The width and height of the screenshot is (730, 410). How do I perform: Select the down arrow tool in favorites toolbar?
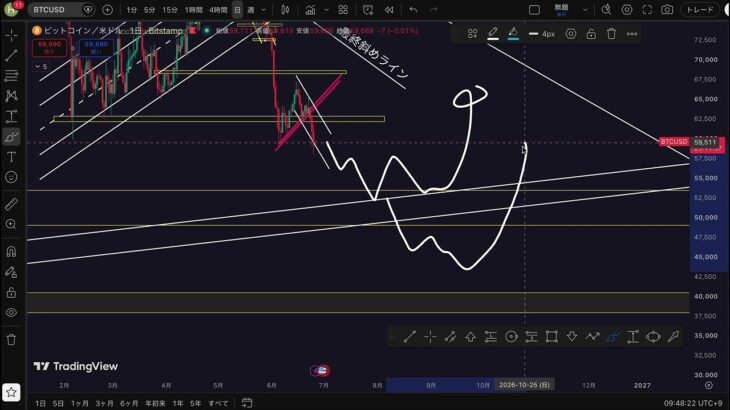click(572, 336)
